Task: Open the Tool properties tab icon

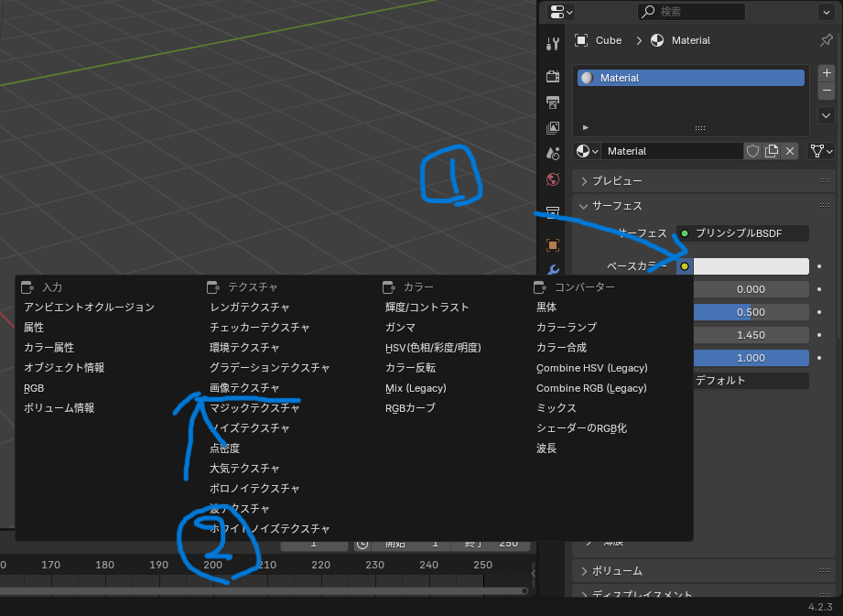Action: (x=552, y=44)
